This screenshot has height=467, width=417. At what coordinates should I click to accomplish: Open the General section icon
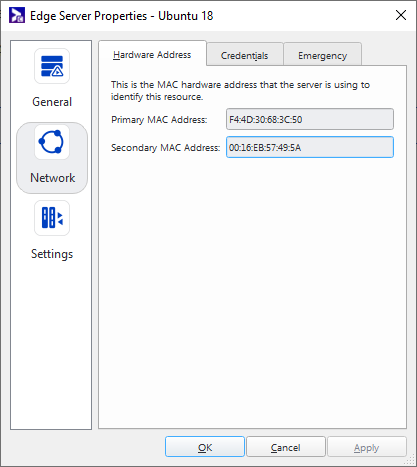point(52,66)
